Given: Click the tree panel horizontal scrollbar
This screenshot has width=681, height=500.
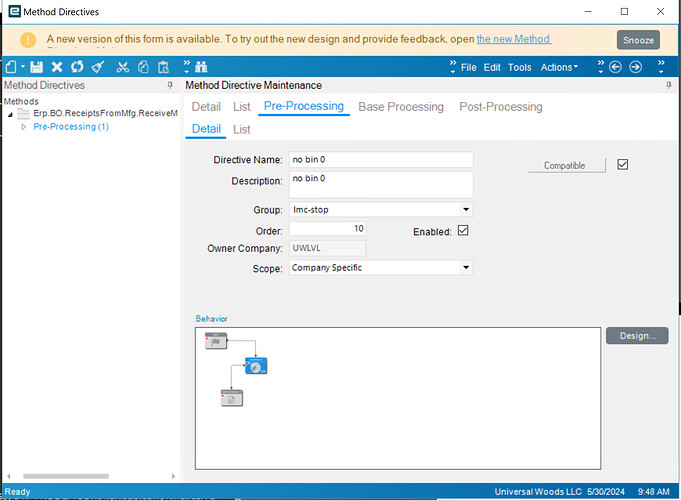Looking at the screenshot, I should pyautogui.click(x=66, y=476).
